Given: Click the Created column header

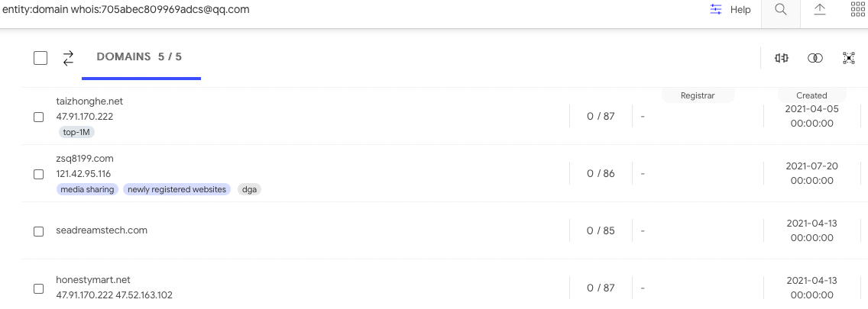Looking at the screenshot, I should point(811,95).
